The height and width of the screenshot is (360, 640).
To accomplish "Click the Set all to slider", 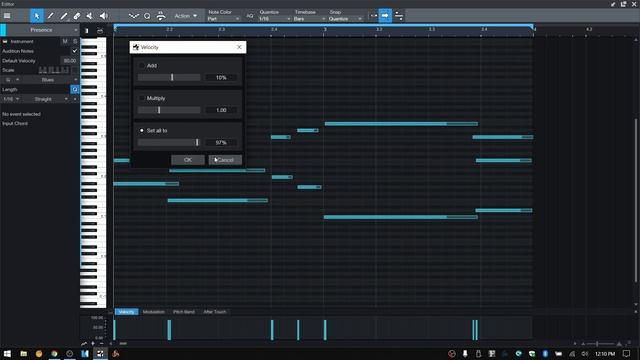I will coord(169,142).
